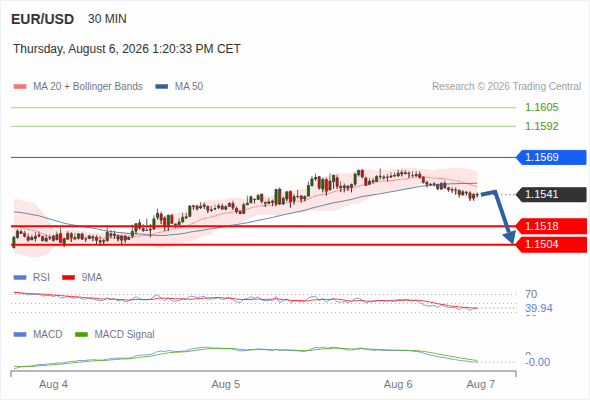Click the red 1.1504 support price tag
Screen dimensions: 590x400
pyautogui.click(x=551, y=245)
